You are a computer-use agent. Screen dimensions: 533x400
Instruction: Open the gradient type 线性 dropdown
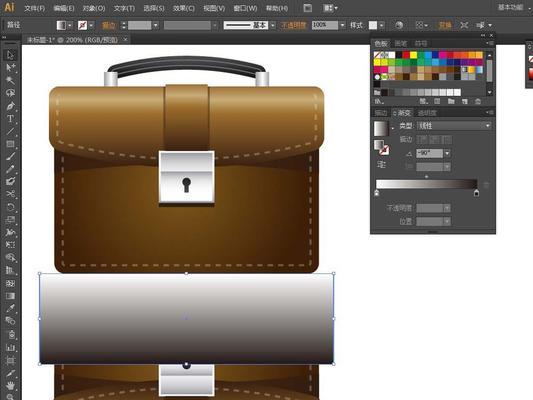(454, 126)
